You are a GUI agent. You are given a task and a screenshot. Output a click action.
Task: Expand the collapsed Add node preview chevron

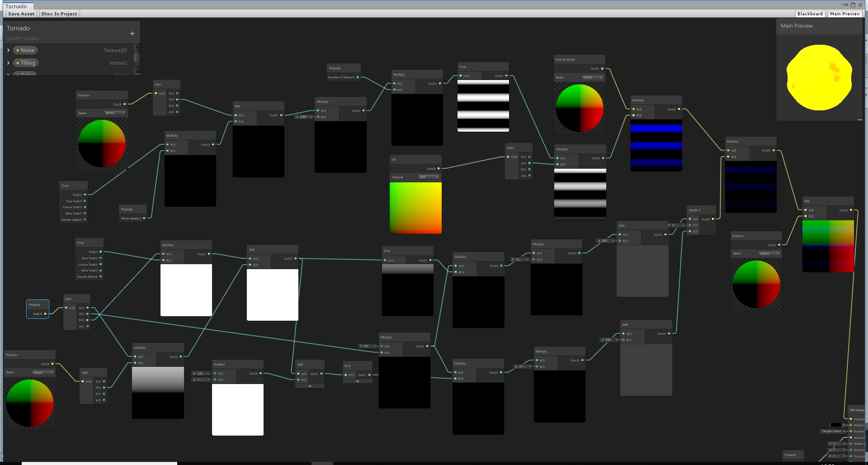pyautogui.click(x=310, y=386)
